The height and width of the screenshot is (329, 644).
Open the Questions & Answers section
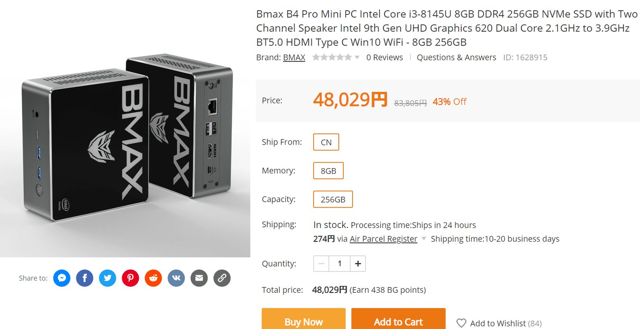[456, 58]
